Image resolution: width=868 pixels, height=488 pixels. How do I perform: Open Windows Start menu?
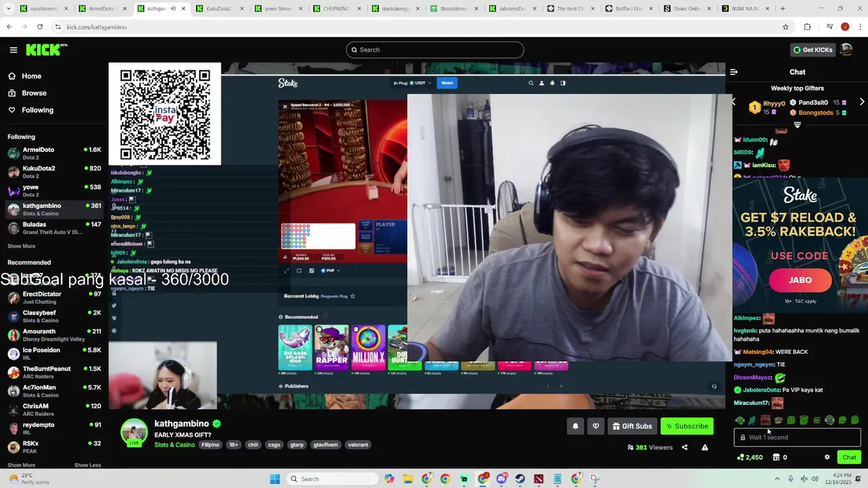click(x=275, y=479)
